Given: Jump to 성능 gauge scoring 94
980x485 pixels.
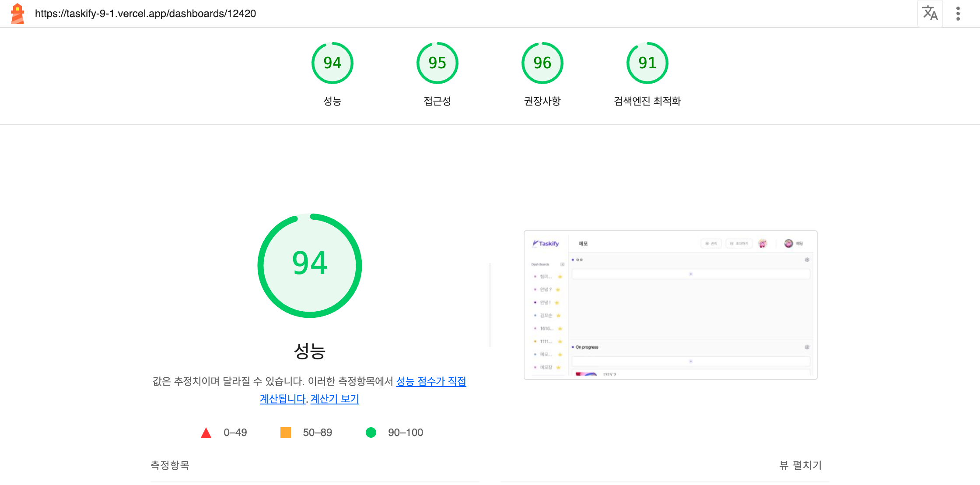Looking at the screenshot, I should coord(332,63).
